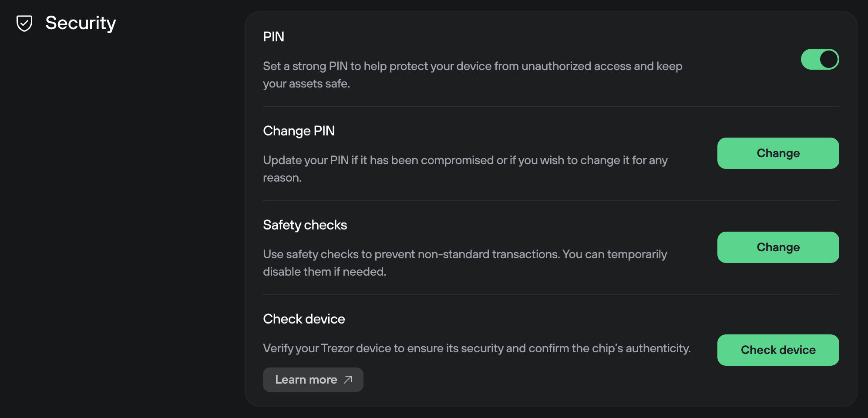The image size is (868, 418).
Task: Click the Check device section title
Action: tap(303, 319)
